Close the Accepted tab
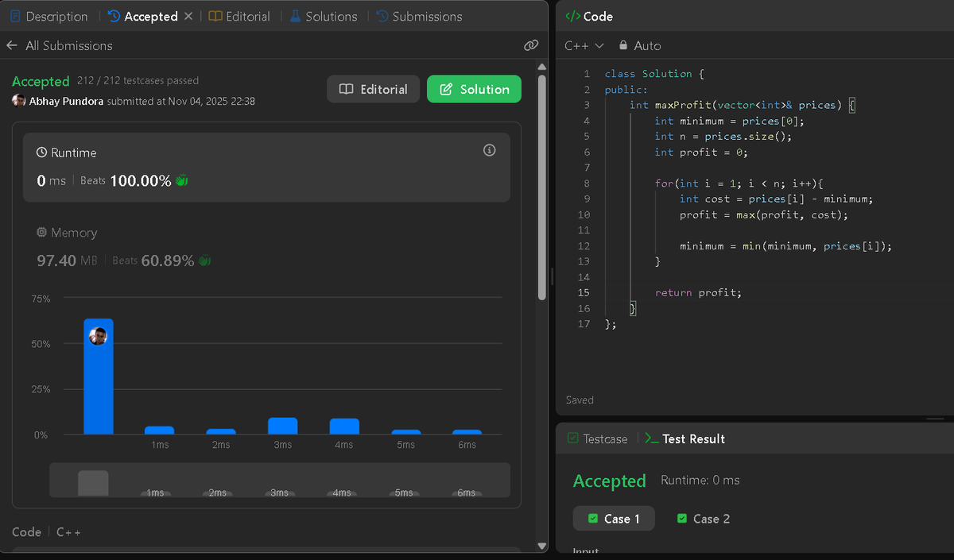Viewport: 954px width, 560px height. click(x=188, y=16)
